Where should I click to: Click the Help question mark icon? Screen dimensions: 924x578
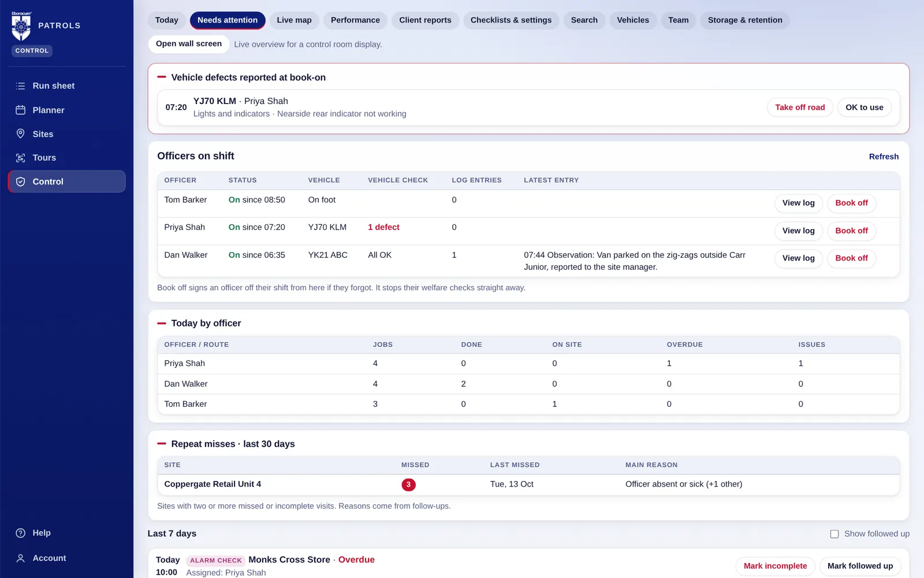click(21, 533)
